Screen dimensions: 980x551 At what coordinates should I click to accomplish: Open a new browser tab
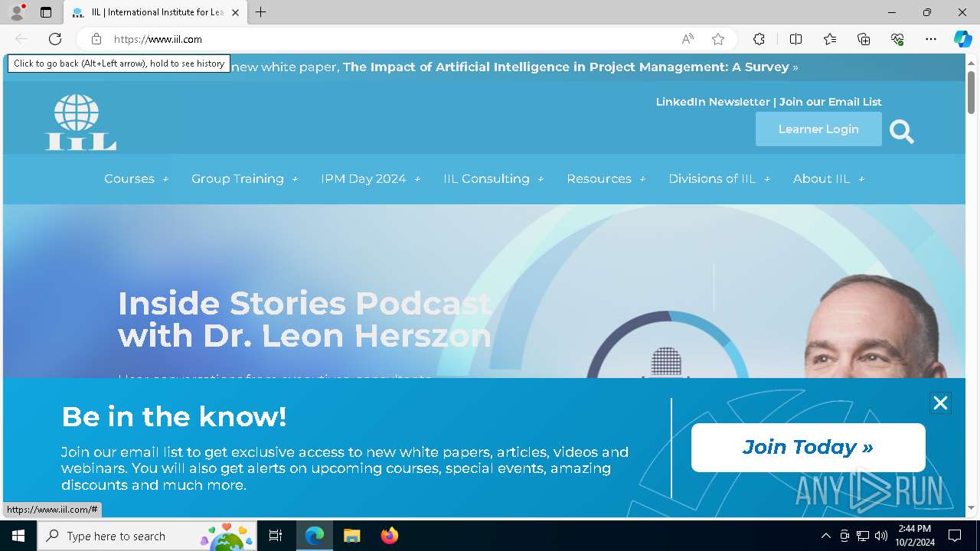click(261, 12)
